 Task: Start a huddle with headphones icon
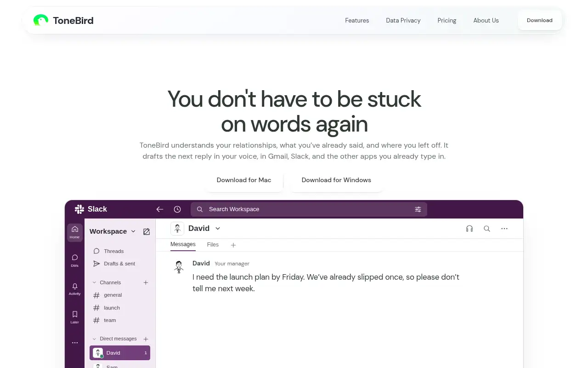469,229
